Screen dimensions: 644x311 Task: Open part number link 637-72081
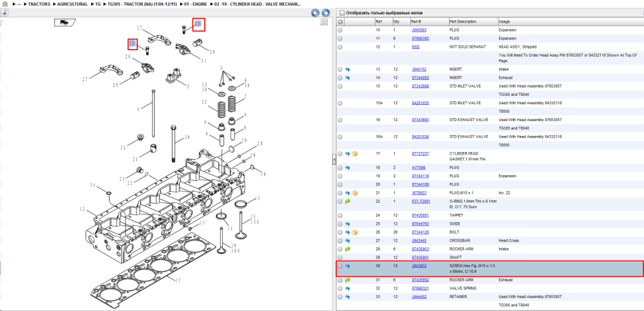click(421, 202)
